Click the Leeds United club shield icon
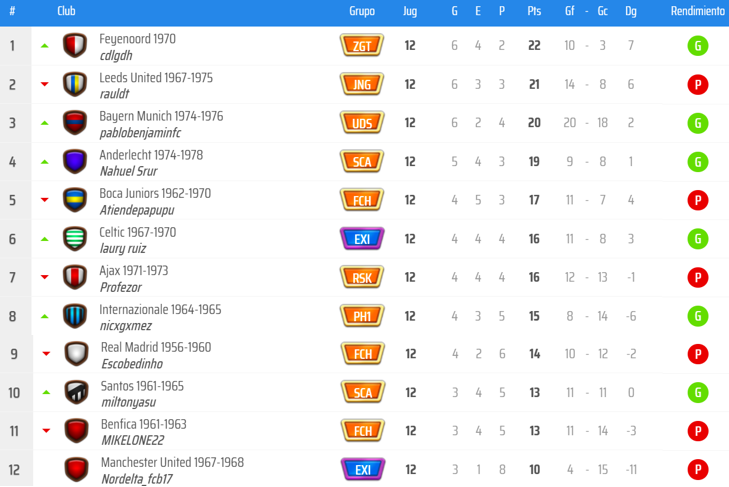The width and height of the screenshot is (729, 487). click(75, 84)
